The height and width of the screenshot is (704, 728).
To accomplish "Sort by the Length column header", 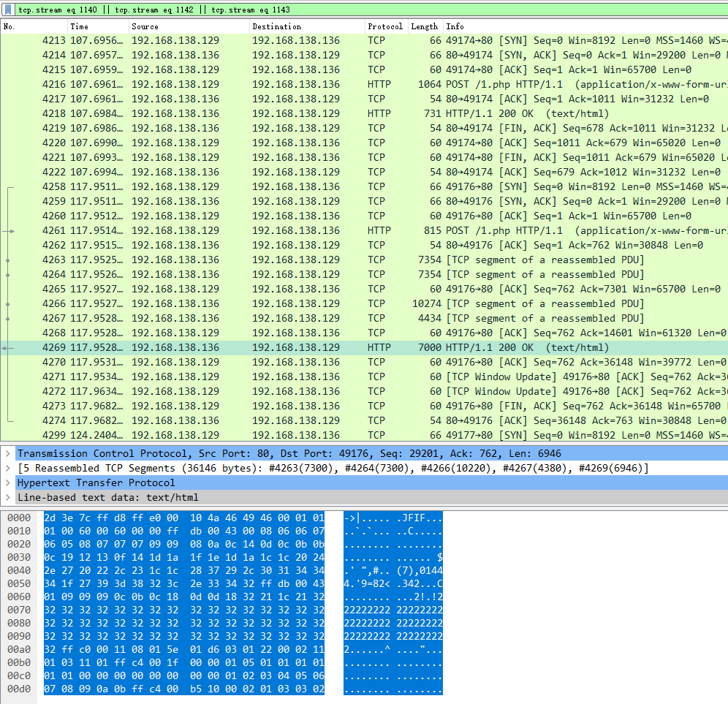I will (x=424, y=26).
